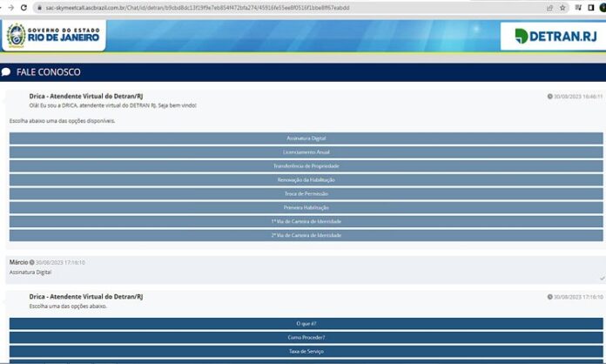Screen dimensions: 606x364
Task: Select Transferência de Propriedade
Action: [306, 166]
